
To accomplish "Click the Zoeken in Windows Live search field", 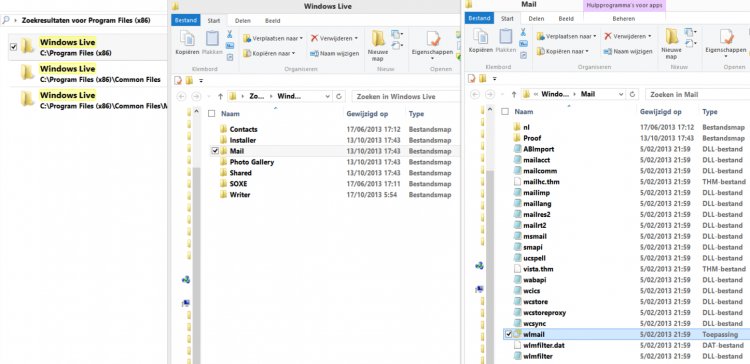I will (405, 97).
